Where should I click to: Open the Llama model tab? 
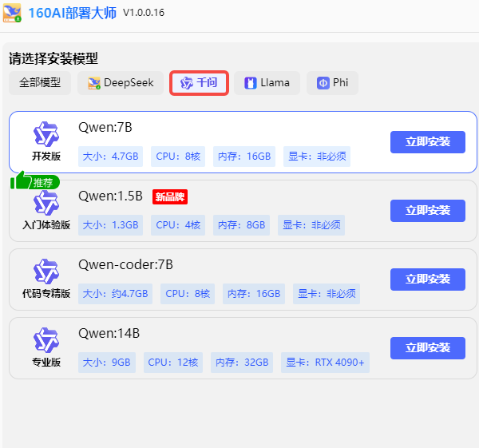pos(267,83)
